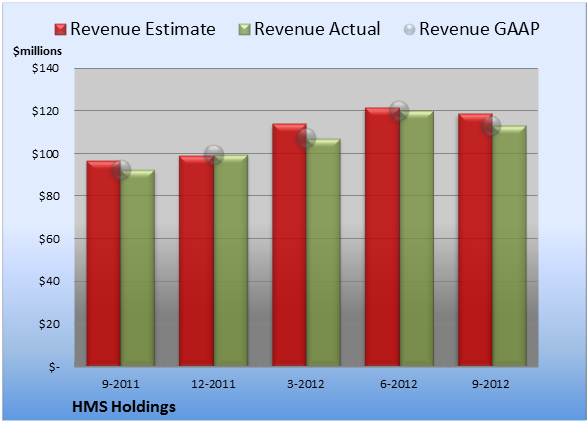Image resolution: width=588 pixels, height=422 pixels.
Task: Select the red estimate bar for 12-2011
Action: tap(196, 261)
